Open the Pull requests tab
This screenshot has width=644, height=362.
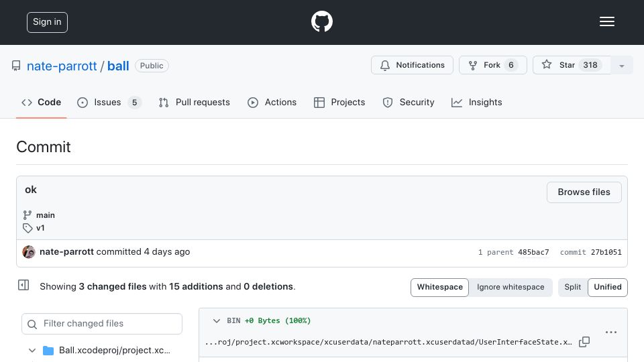pyautogui.click(x=195, y=102)
